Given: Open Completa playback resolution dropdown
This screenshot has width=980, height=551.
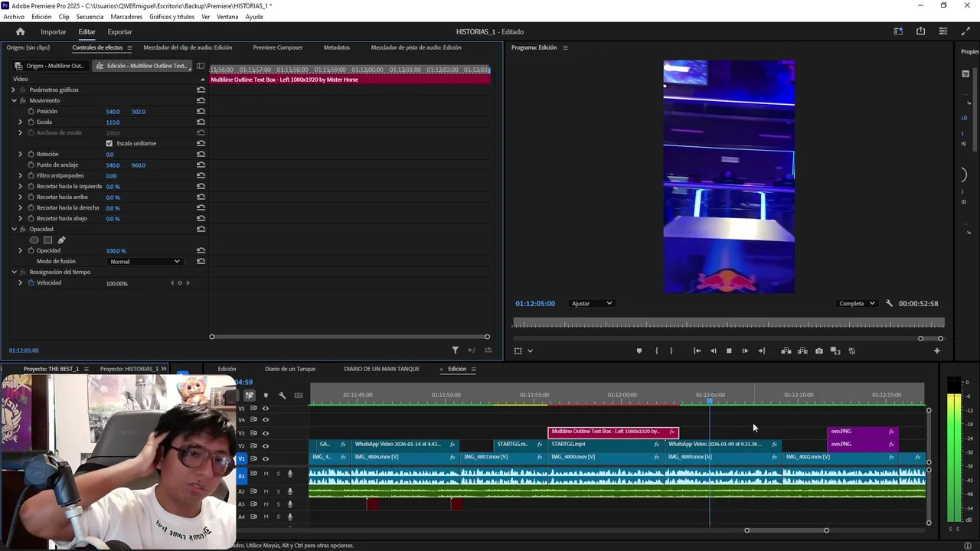Looking at the screenshot, I should [x=857, y=303].
